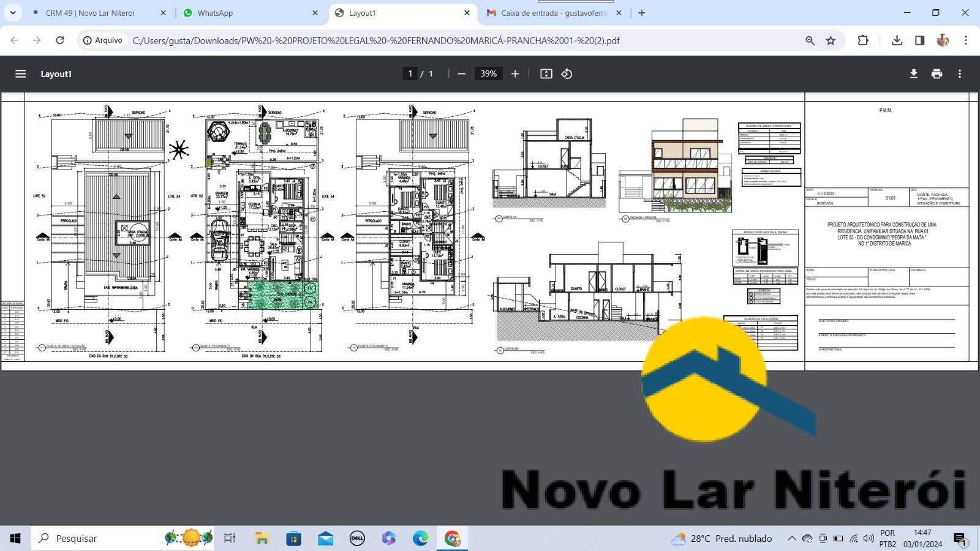The height and width of the screenshot is (551, 980).
Task: Open Chrome extensions puzzle icon
Action: pyautogui.click(x=863, y=40)
